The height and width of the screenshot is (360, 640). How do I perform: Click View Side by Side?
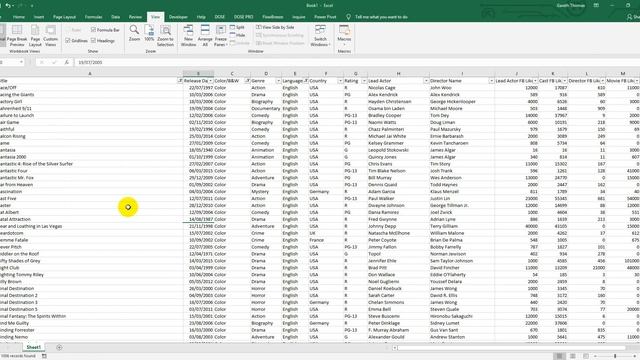276,27
